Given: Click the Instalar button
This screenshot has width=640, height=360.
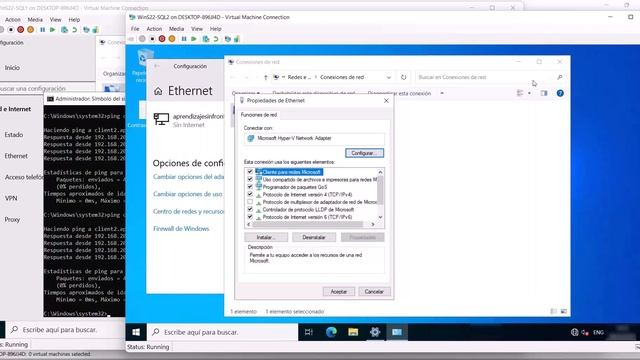Looking at the screenshot, I should [x=266, y=237].
